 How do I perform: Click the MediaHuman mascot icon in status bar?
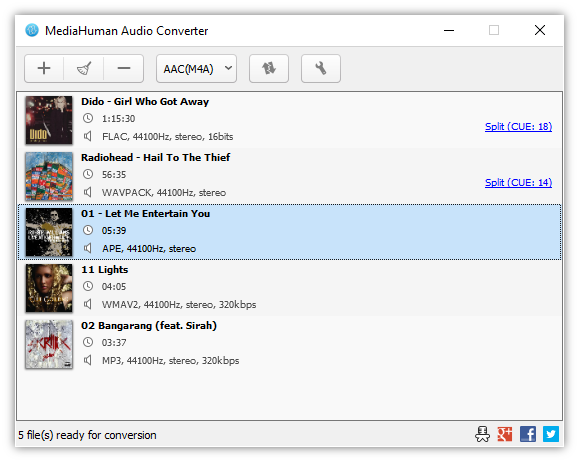(x=482, y=434)
